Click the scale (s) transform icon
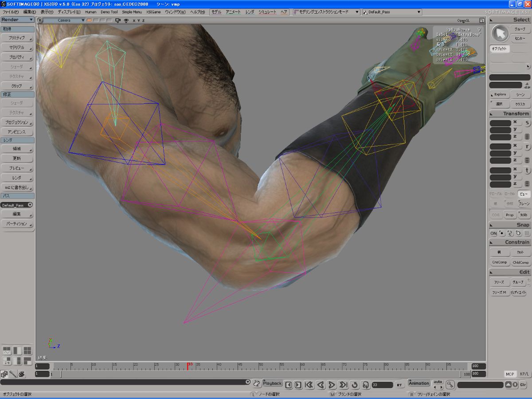The image size is (532, 399). point(527,123)
